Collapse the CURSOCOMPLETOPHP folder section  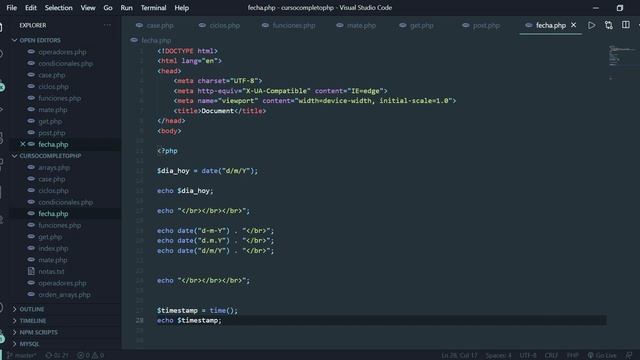50,156
